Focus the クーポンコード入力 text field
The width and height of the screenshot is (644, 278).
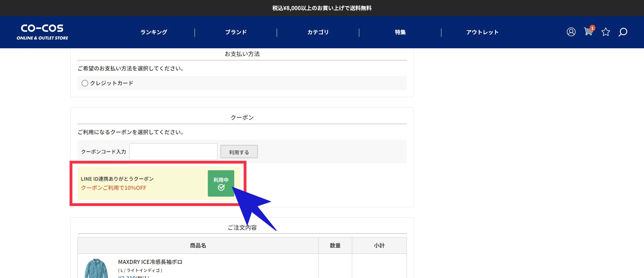click(x=173, y=152)
